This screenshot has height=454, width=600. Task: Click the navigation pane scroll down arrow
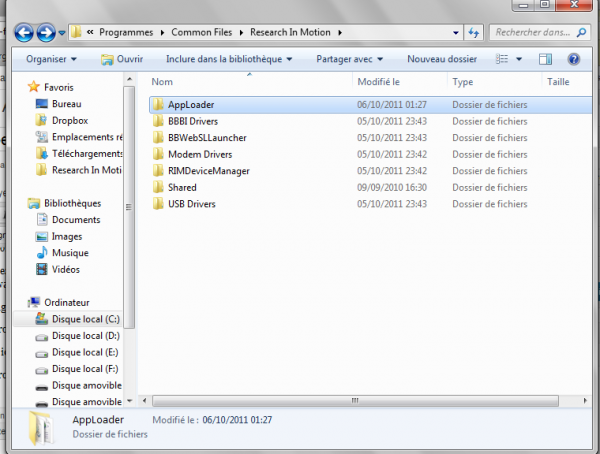pos(129,401)
